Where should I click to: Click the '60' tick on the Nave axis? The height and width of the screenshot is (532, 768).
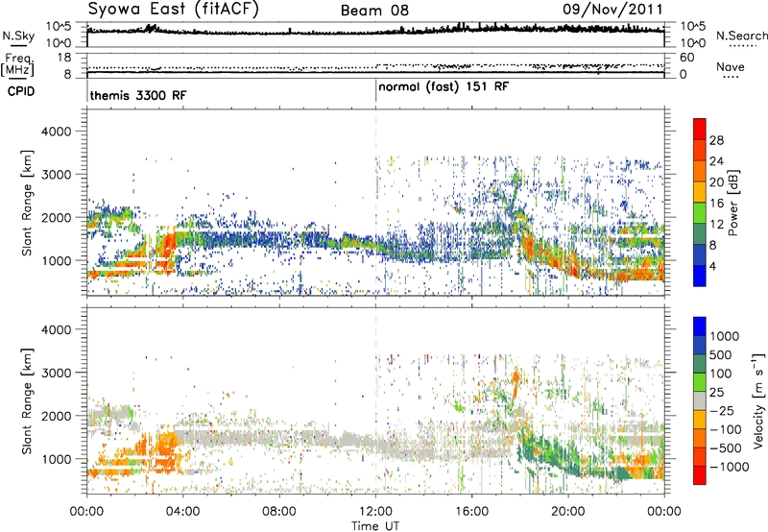coord(686,58)
